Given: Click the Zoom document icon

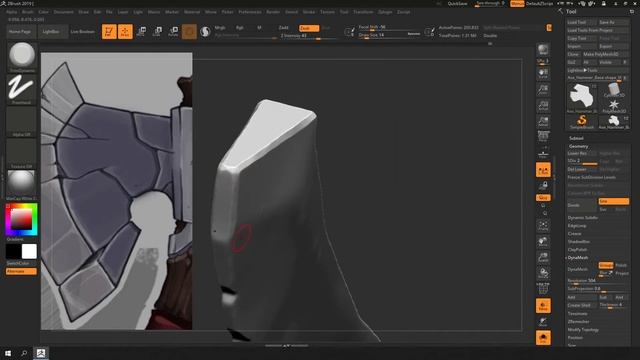Looking at the screenshot, I should coord(543,89).
